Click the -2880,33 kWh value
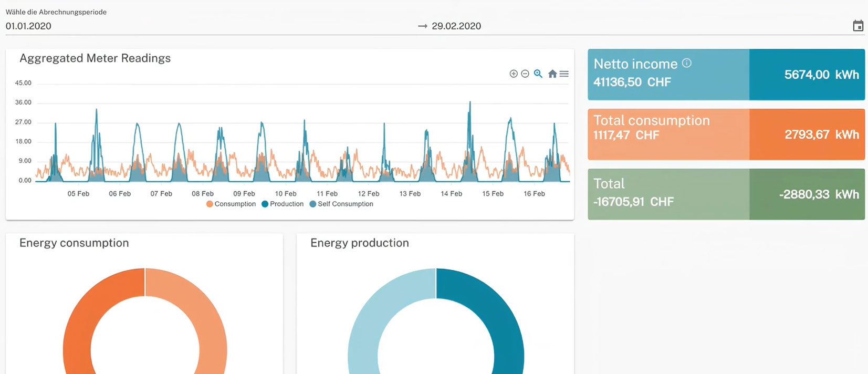The image size is (868, 374). coord(819,194)
